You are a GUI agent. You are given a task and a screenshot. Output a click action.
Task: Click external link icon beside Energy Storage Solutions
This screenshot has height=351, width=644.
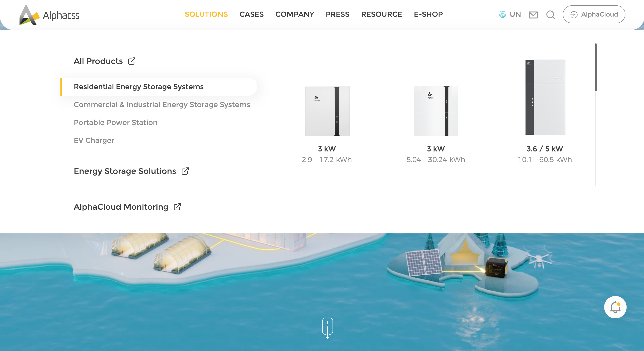pos(185,171)
